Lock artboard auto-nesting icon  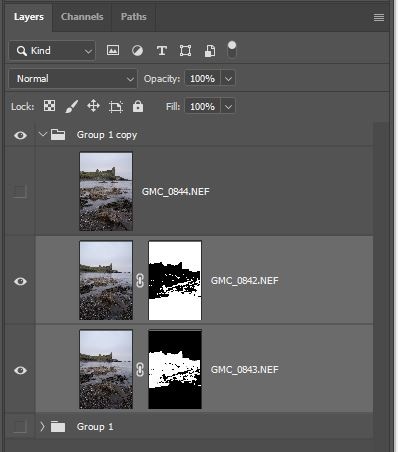[x=116, y=107]
